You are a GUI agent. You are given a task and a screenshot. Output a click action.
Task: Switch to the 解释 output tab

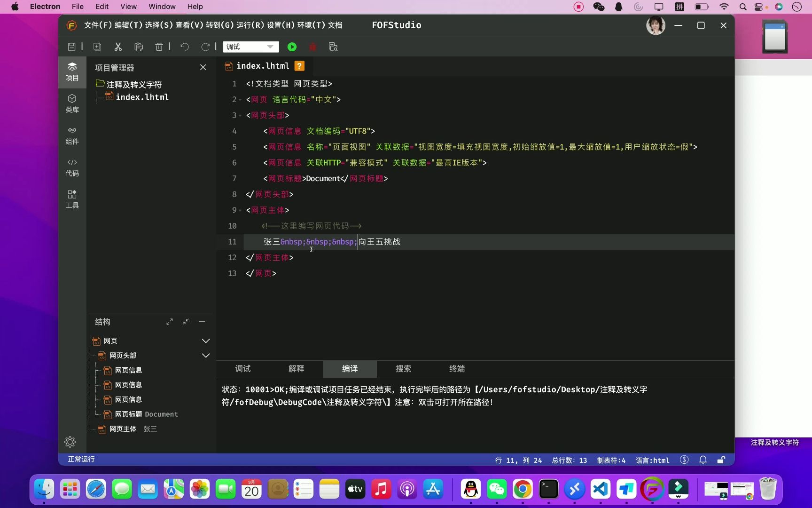tap(297, 369)
